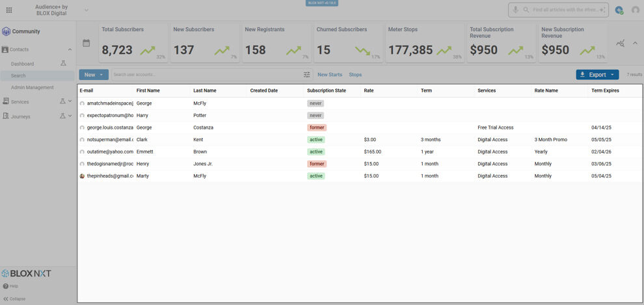The image size is (644, 305).
Task: Click the microphone voice search icon
Action: [x=515, y=10]
